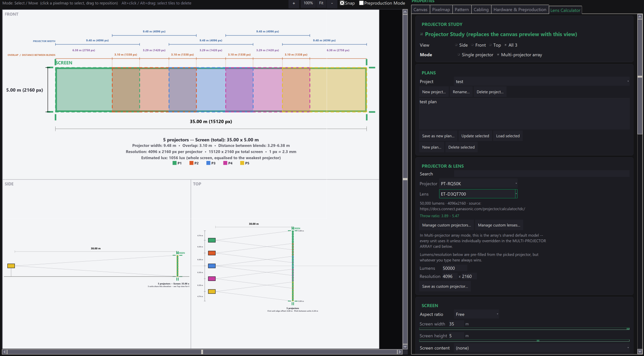Click the Screen width slider

click(x=524, y=329)
